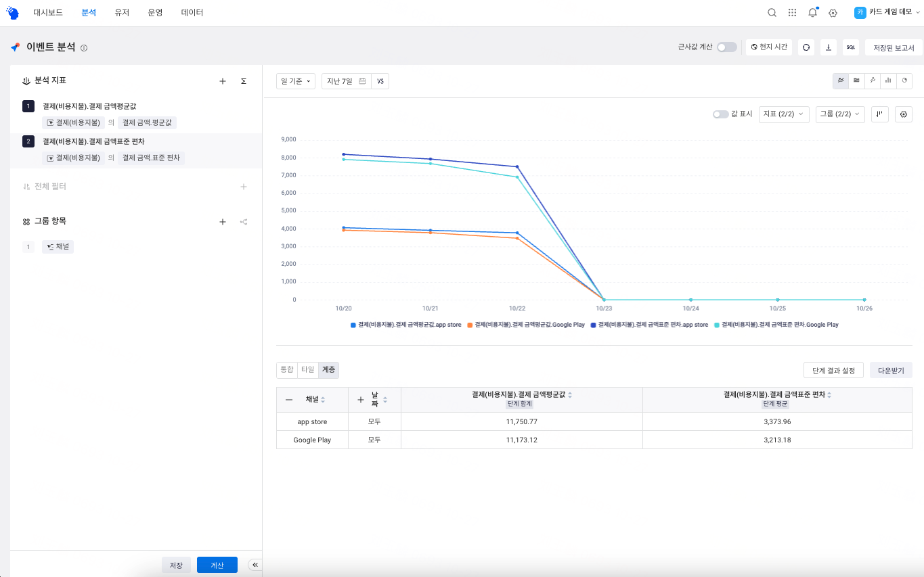Open the notifications bell
Image resolution: width=924 pixels, height=577 pixels.
(x=813, y=13)
